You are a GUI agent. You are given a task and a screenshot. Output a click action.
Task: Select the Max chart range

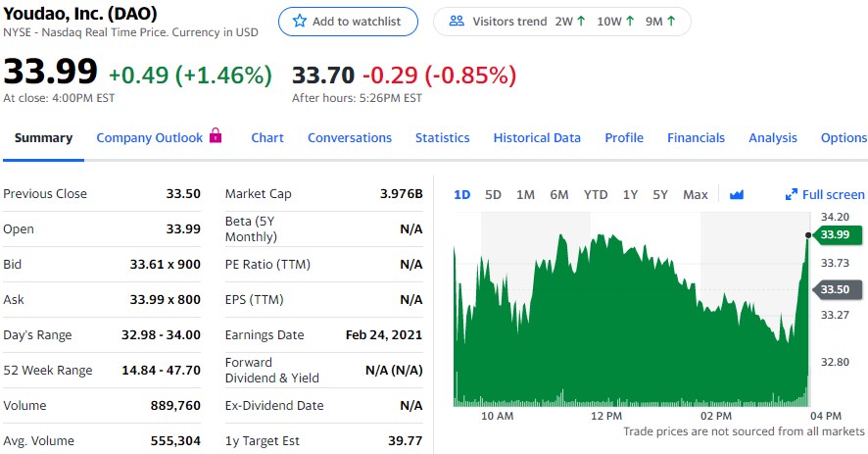(x=696, y=194)
